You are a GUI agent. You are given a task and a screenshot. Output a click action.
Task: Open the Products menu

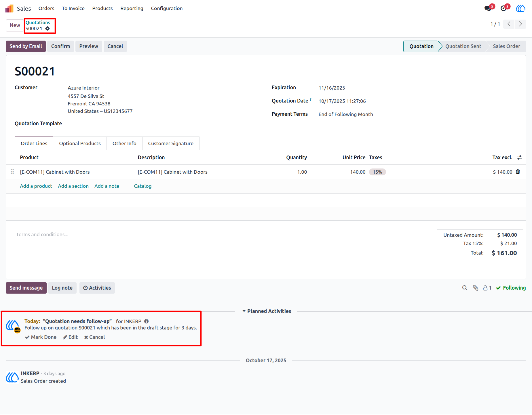(x=102, y=8)
